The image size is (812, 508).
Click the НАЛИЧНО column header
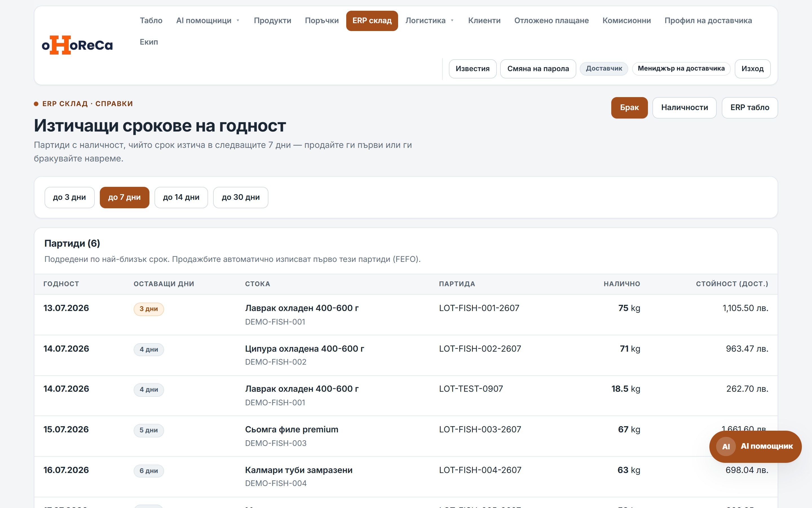622,284
